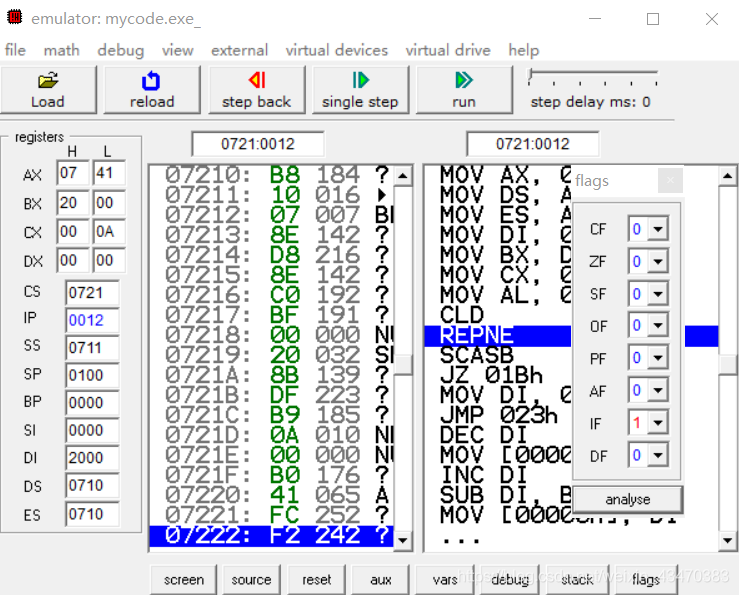This screenshot has height=595, width=739.
Task: Click the AX low byte field 41
Action: (109, 173)
